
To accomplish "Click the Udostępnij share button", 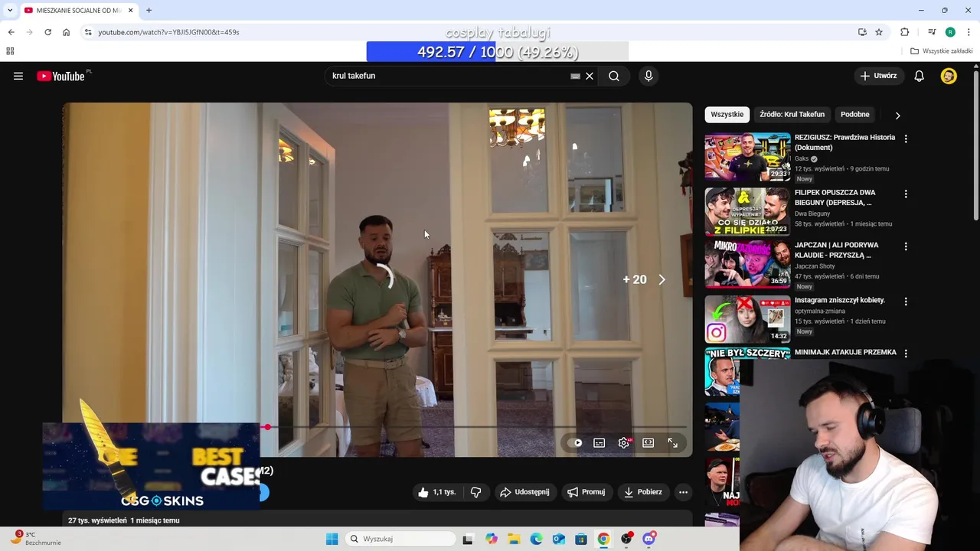I will coord(525,492).
